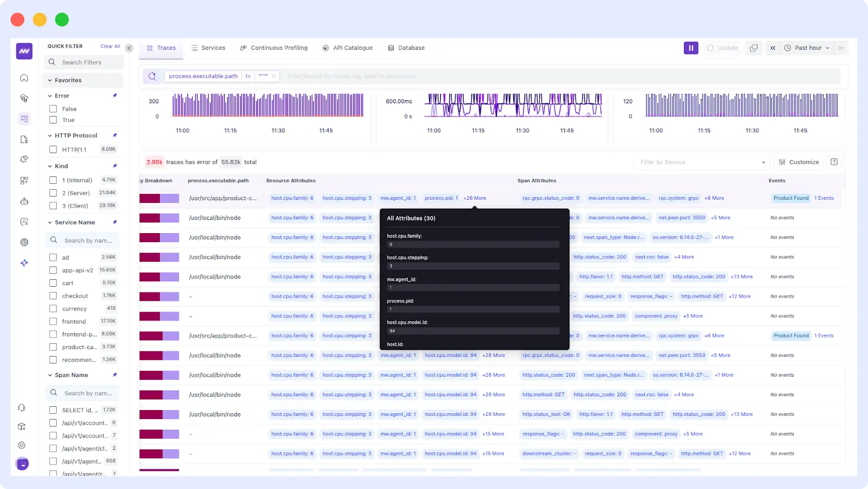Click the copy/duplicate window icon in the toolbar
Screen dimensions: 868x489
754,48
